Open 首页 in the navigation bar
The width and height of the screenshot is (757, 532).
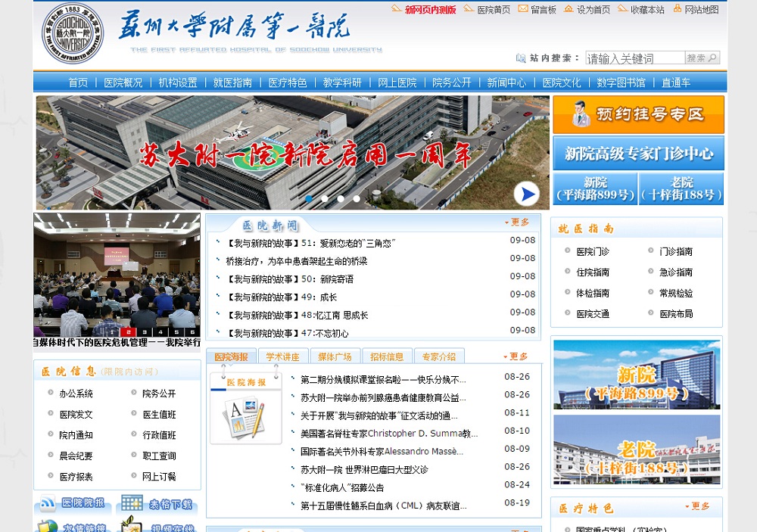pos(78,82)
